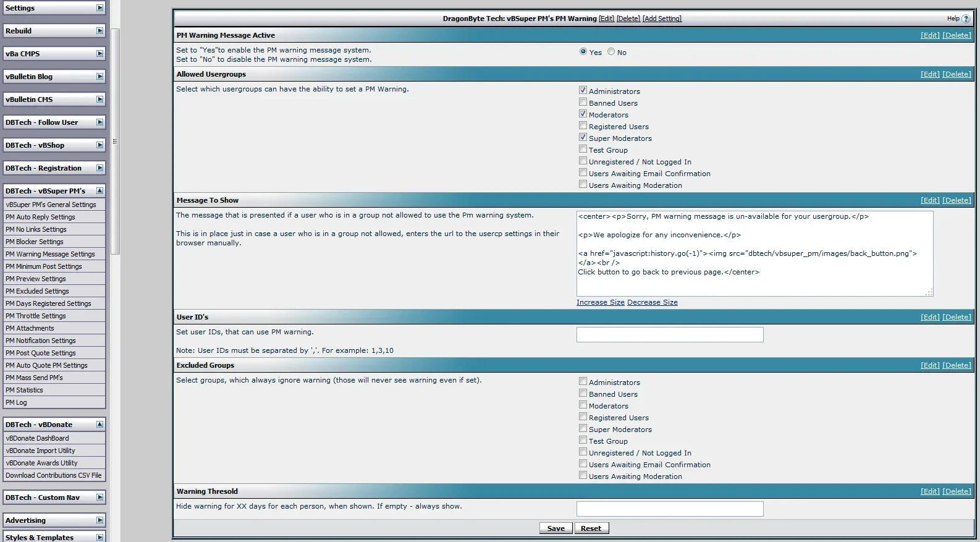Image resolution: width=980 pixels, height=542 pixels.
Task: Expand DBTech - vBShop group
Action: pyautogui.click(x=99, y=145)
